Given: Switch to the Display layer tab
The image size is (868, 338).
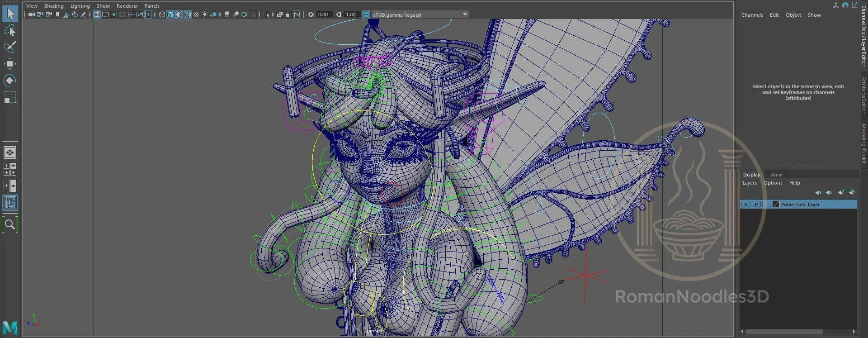Looking at the screenshot, I should click(751, 175).
